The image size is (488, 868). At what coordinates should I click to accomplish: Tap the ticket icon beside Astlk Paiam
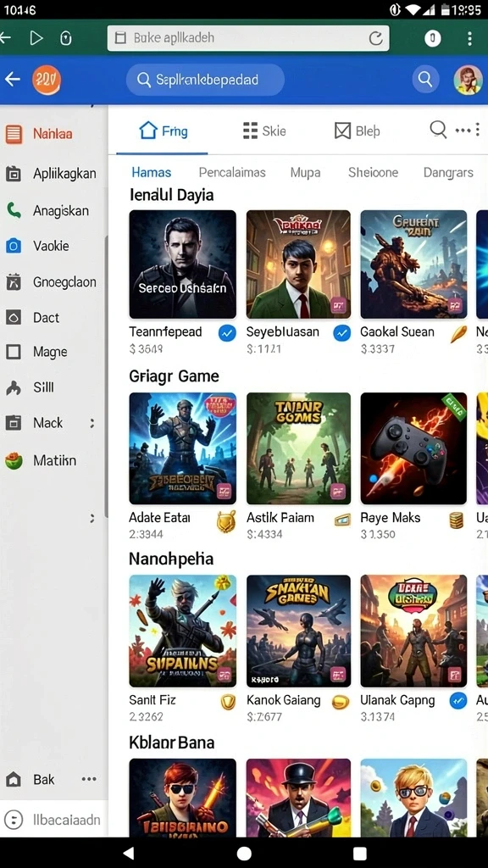click(x=342, y=520)
